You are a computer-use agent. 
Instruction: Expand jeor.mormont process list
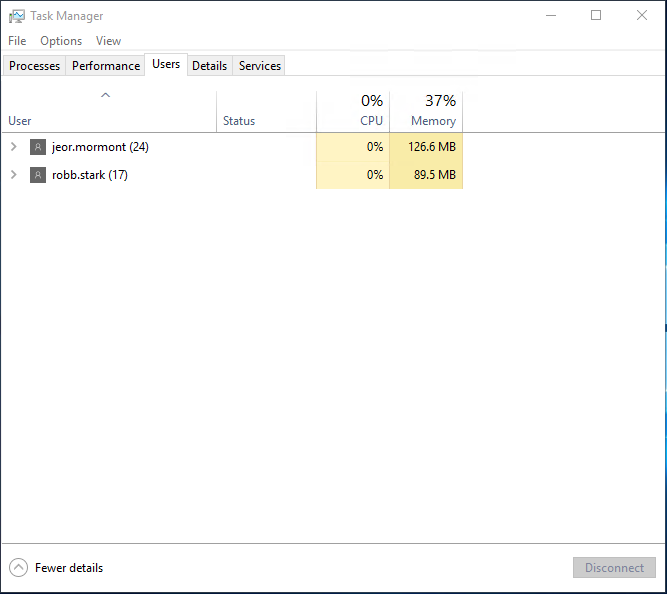[13, 147]
